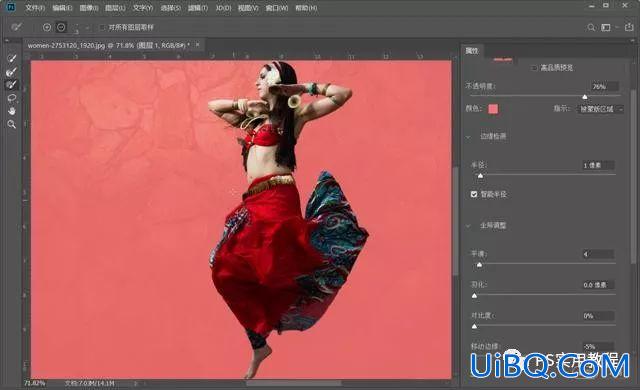Viewport: 640px width, 390px height.
Task: Open the Window menu (窗口)
Action: [x=277, y=8]
